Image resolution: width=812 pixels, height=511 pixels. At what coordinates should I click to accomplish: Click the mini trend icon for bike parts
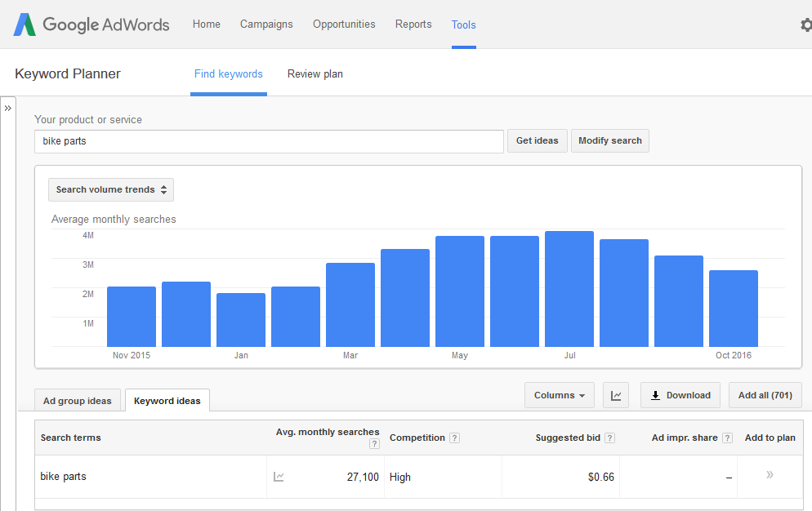pyautogui.click(x=279, y=477)
